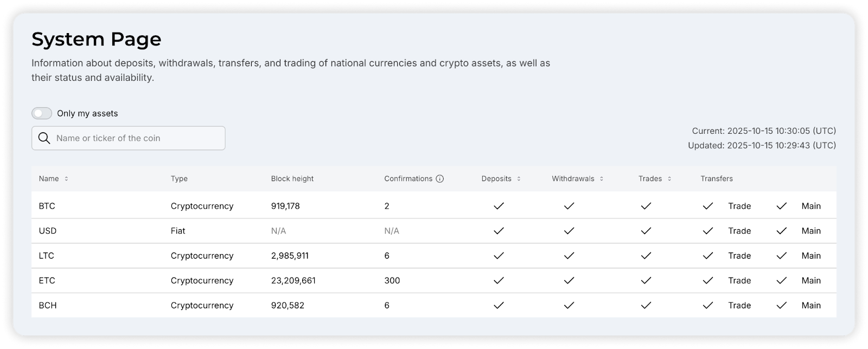
Task: Click the Main label in USD row
Action: [x=811, y=231]
